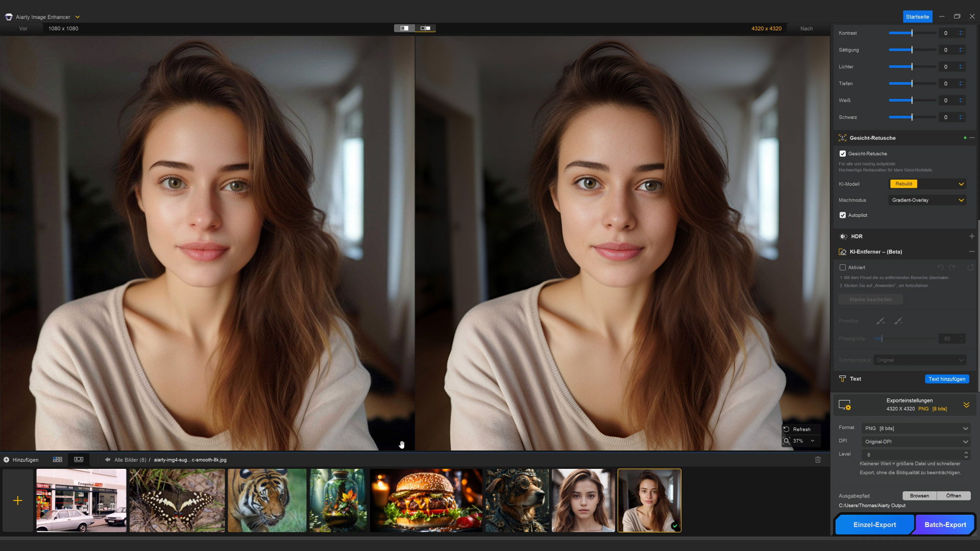The height and width of the screenshot is (551, 980).
Task: Select the Vor tab label
Action: tap(23, 29)
